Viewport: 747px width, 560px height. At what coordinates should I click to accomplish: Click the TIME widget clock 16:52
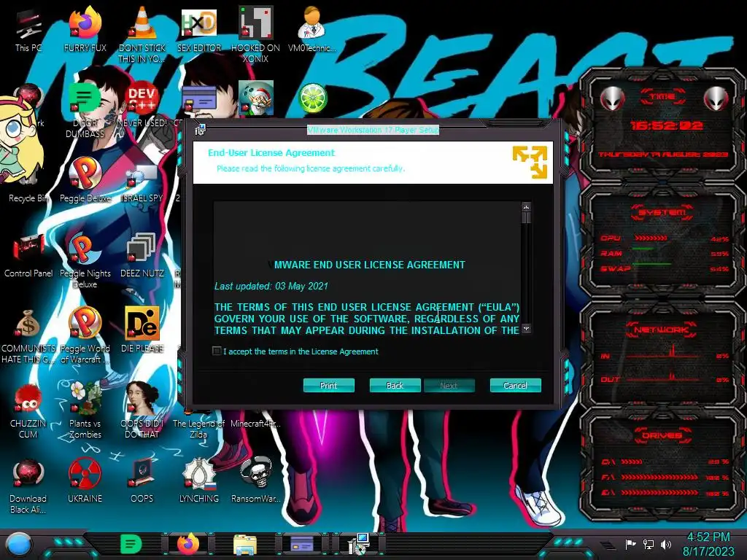coord(666,125)
